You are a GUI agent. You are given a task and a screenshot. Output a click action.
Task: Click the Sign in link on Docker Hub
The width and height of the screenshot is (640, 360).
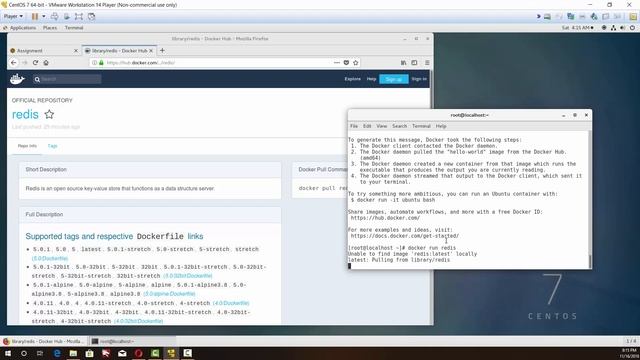(419, 79)
